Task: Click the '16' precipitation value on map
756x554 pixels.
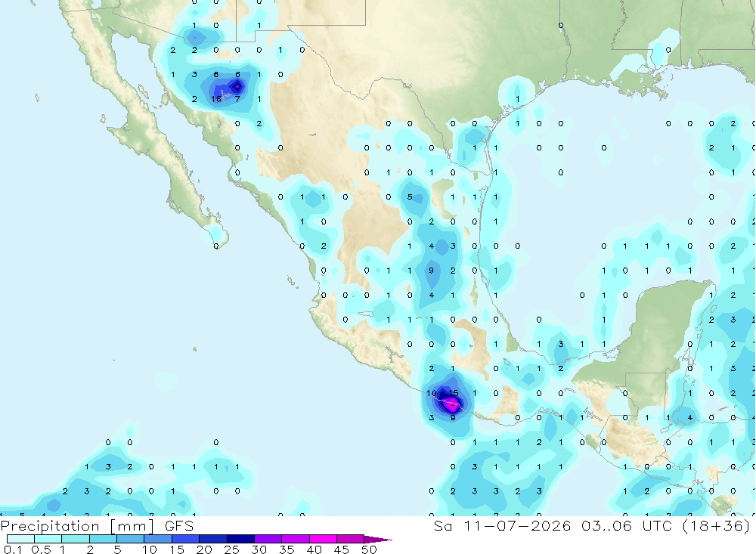Action: [216, 99]
